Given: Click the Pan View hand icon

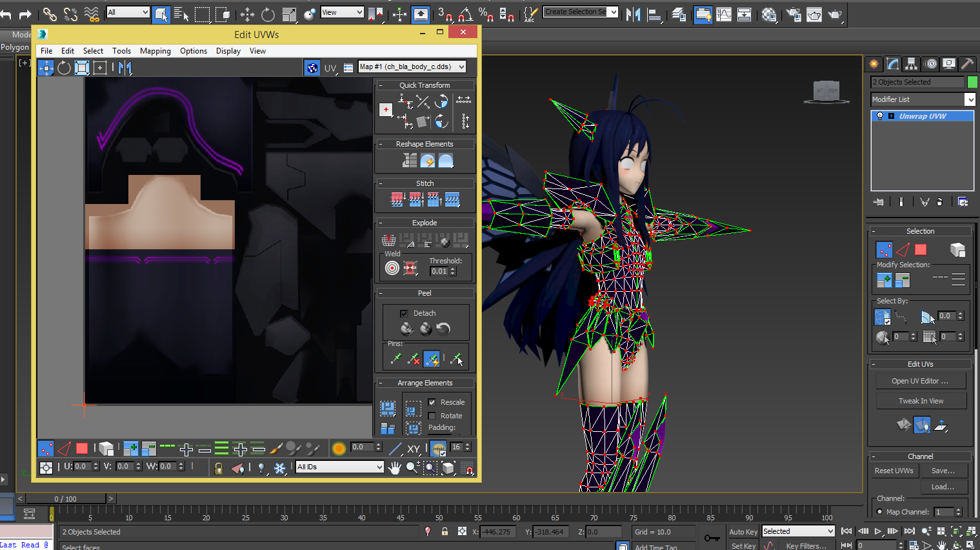Looking at the screenshot, I should click(x=394, y=467).
